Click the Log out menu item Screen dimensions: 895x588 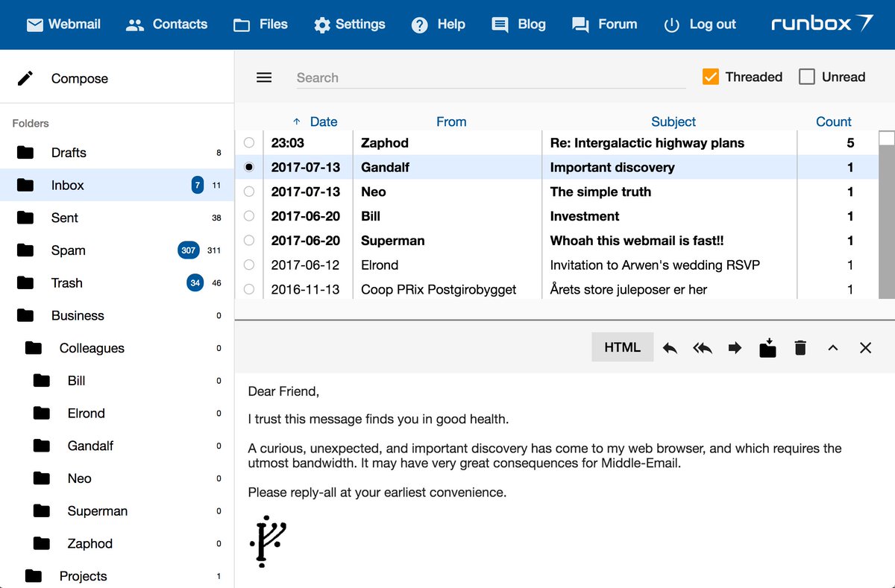tap(700, 25)
